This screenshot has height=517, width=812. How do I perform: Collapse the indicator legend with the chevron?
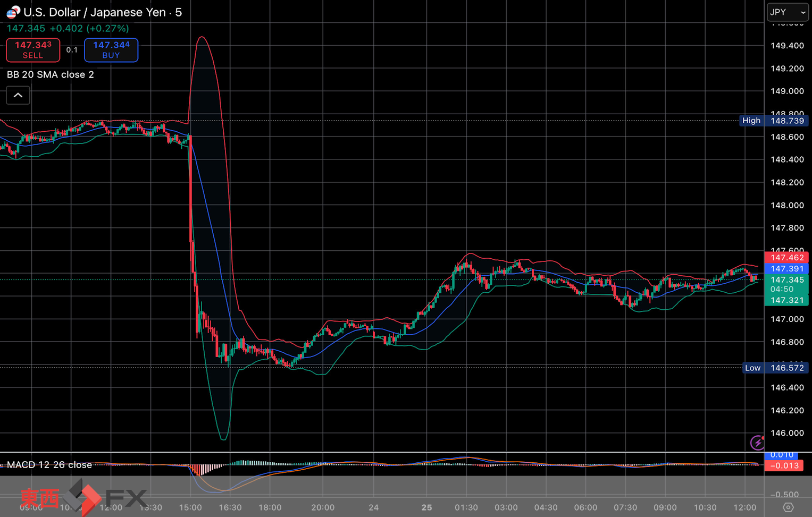tap(18, 96)
